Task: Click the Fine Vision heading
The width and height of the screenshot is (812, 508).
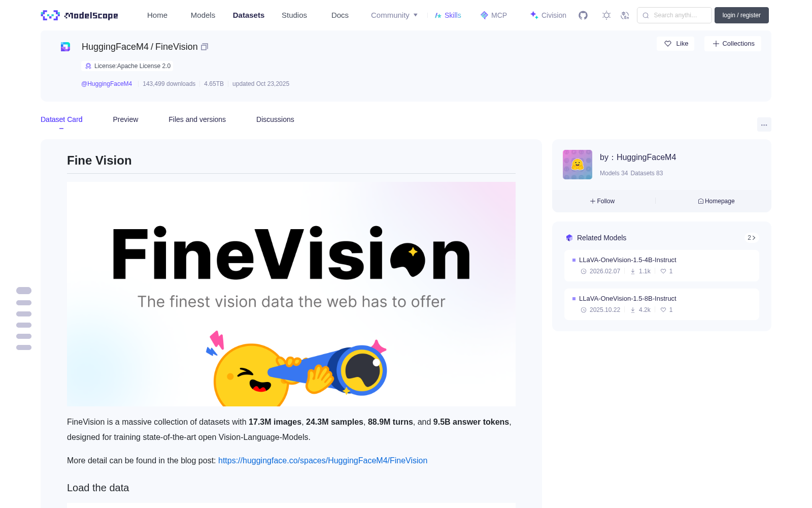Action: click(x=99, y=161)
